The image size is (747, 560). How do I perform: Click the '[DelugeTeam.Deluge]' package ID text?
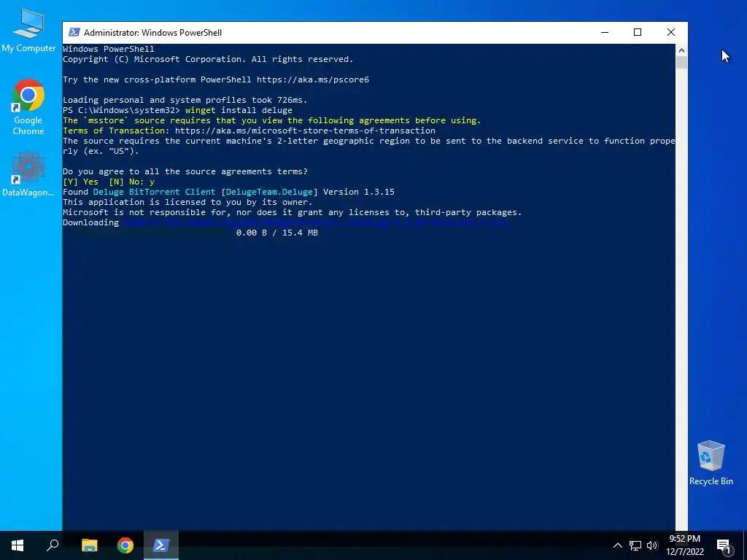pos(270,192)
